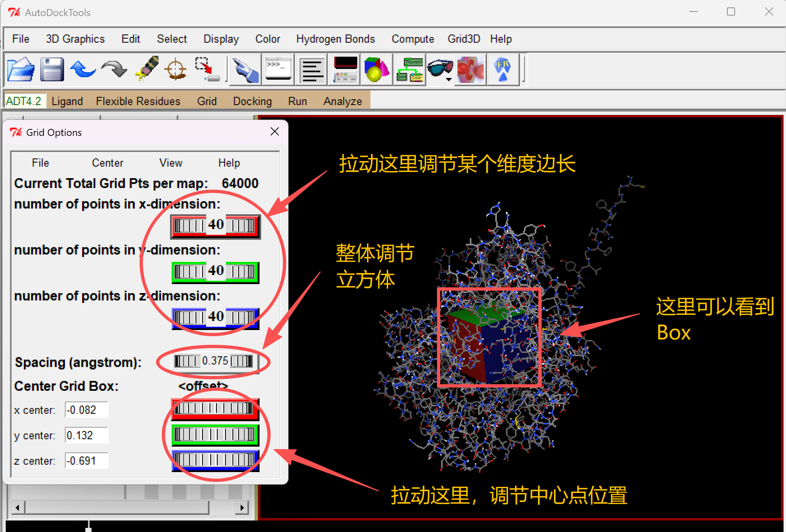
Task: Click the x center input field
Action: (86, 410)
